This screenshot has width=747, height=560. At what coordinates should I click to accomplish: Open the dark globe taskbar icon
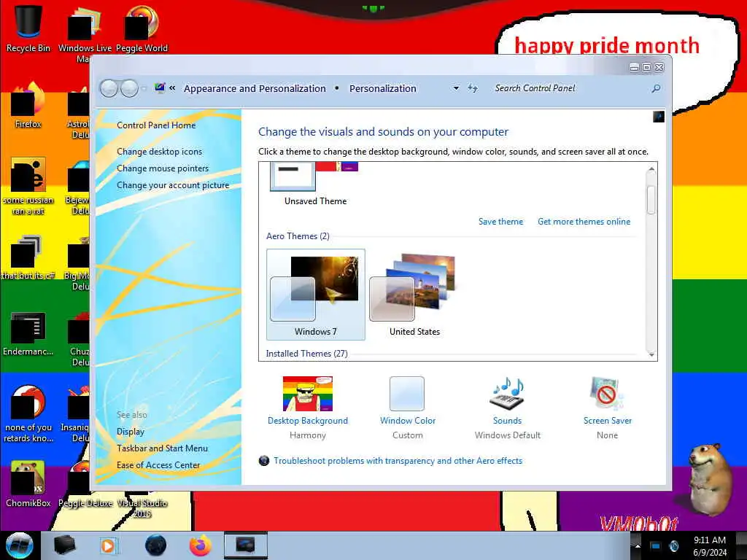click(156, 545)
